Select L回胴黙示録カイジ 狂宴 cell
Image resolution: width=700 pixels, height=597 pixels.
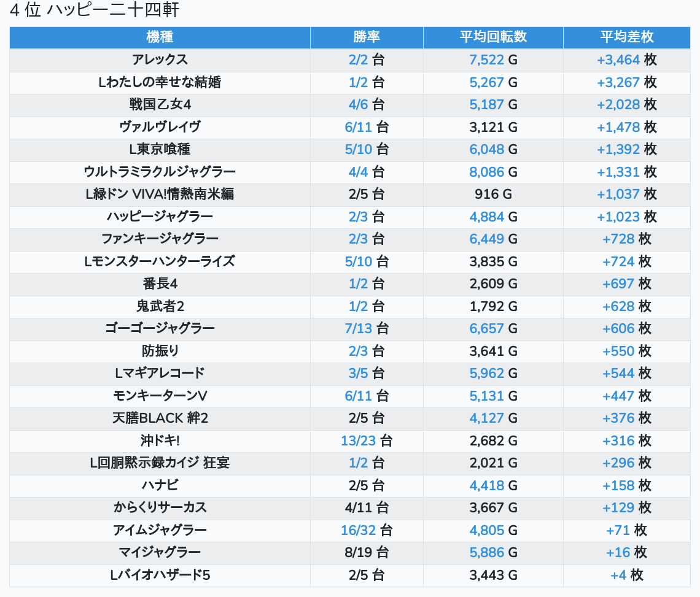[x=160, y=463]
